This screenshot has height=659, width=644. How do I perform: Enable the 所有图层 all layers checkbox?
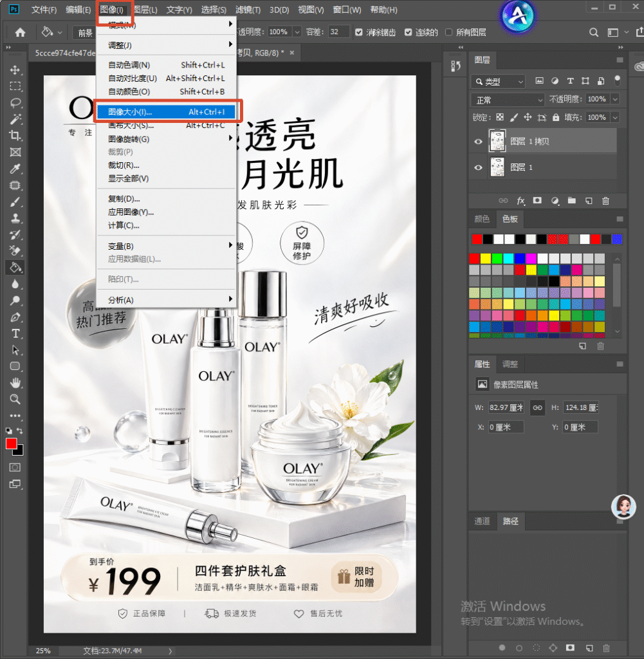coord(448,32)
